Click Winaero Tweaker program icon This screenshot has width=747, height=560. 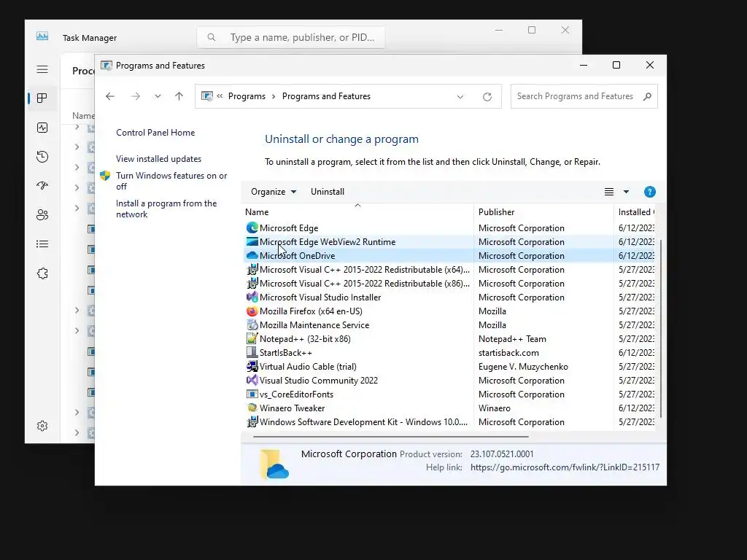252,408
